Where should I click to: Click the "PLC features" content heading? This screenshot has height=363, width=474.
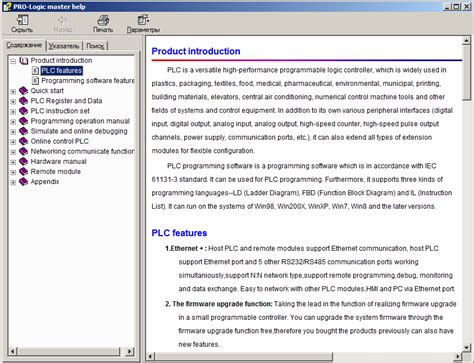click(179, 233)
